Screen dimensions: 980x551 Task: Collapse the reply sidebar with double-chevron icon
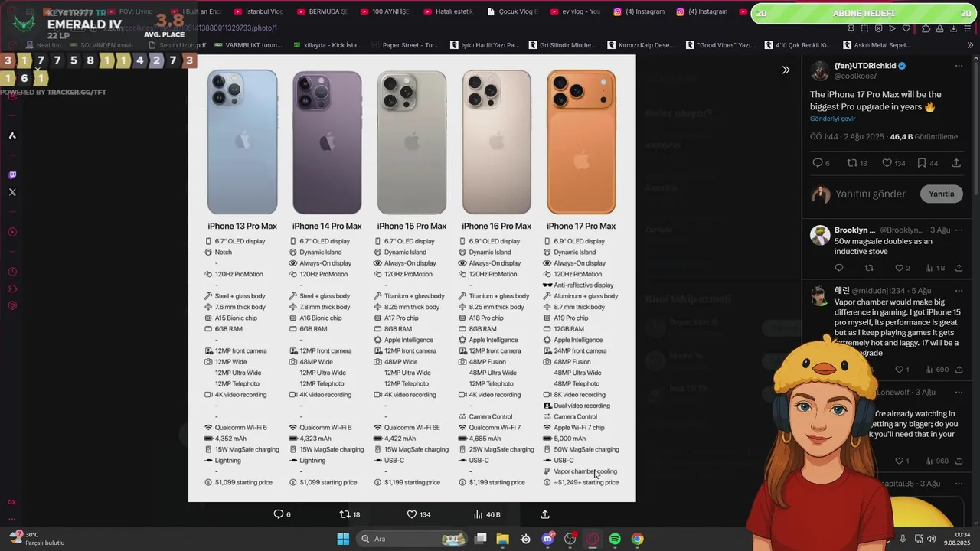(786, 70)
